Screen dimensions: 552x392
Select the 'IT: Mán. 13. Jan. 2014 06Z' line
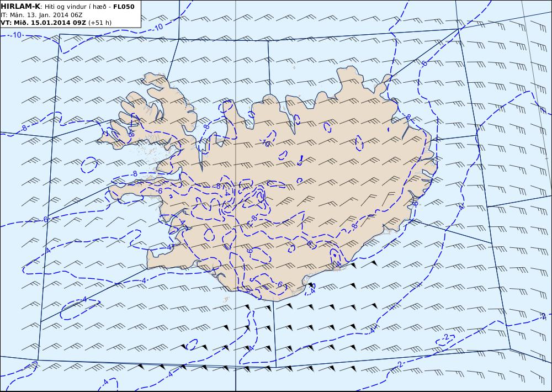[x=41, y=15]
